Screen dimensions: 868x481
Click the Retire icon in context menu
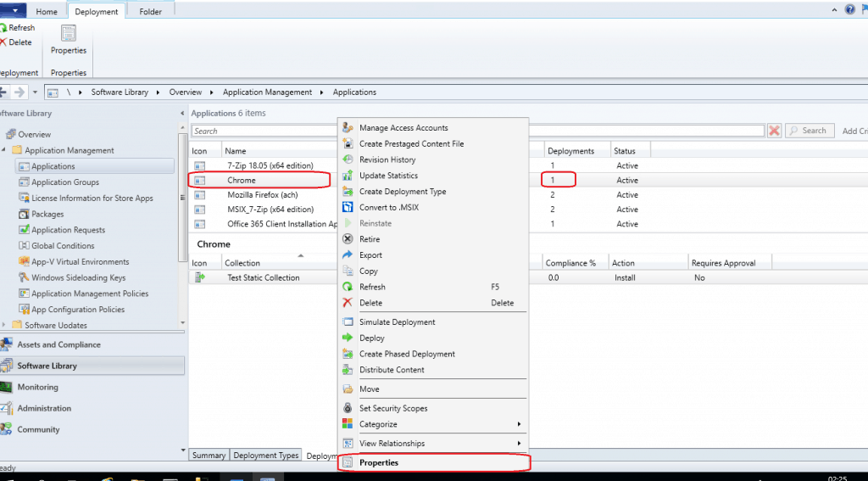pos(348,239)
